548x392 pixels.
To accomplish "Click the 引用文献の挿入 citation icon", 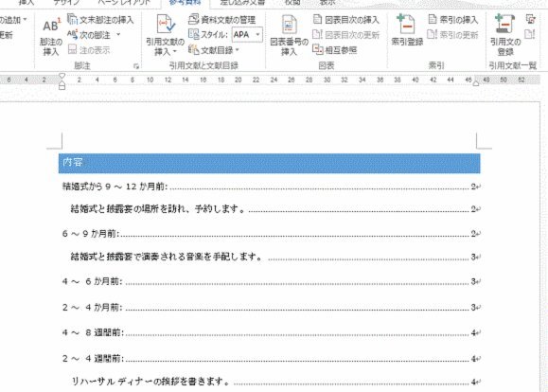I will 165,35.
